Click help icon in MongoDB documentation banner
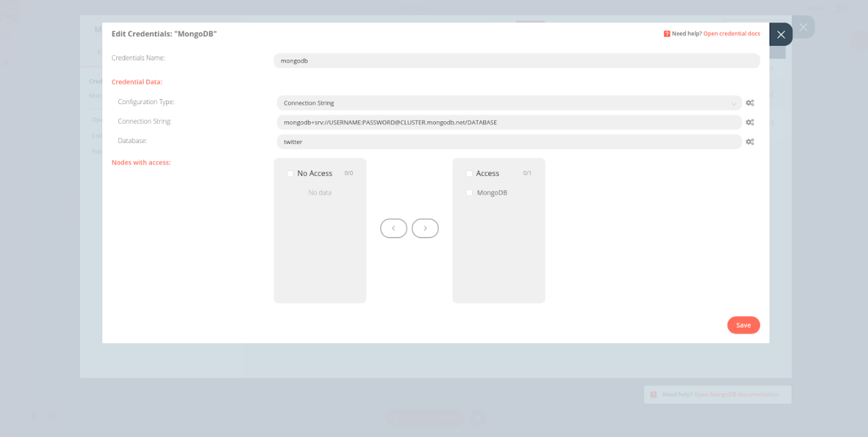This screenshot has width=868, height=437. pos(653,394)
